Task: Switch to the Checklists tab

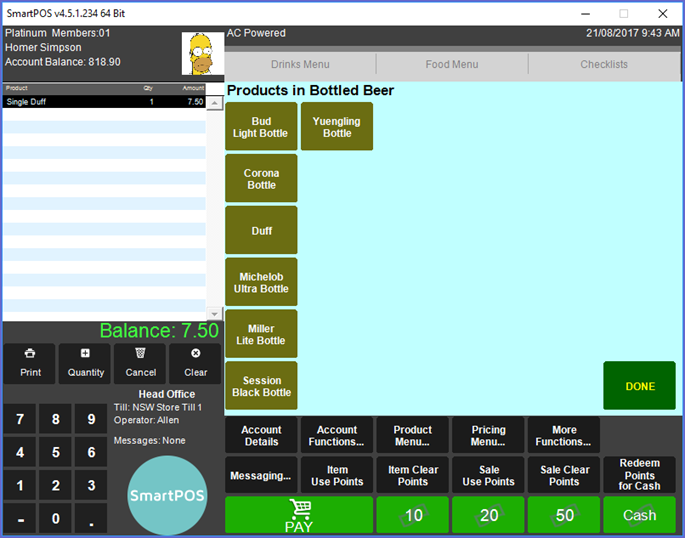Action: click(x=604, y=65)
